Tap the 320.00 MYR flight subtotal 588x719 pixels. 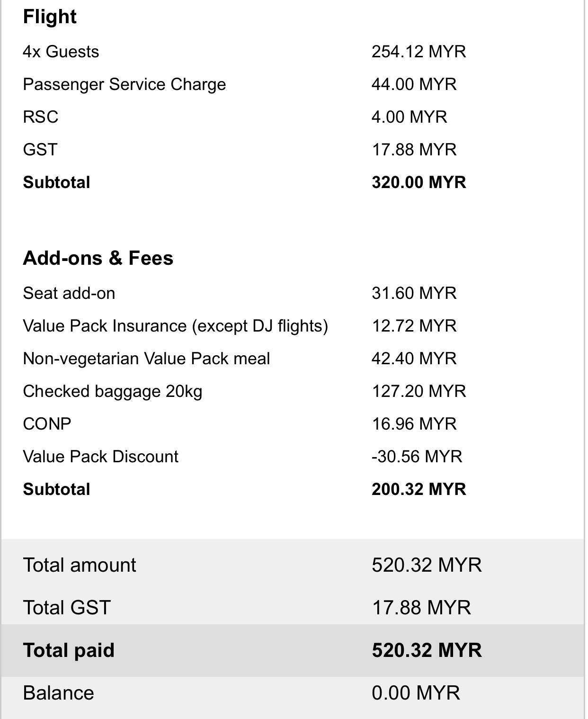419,182
